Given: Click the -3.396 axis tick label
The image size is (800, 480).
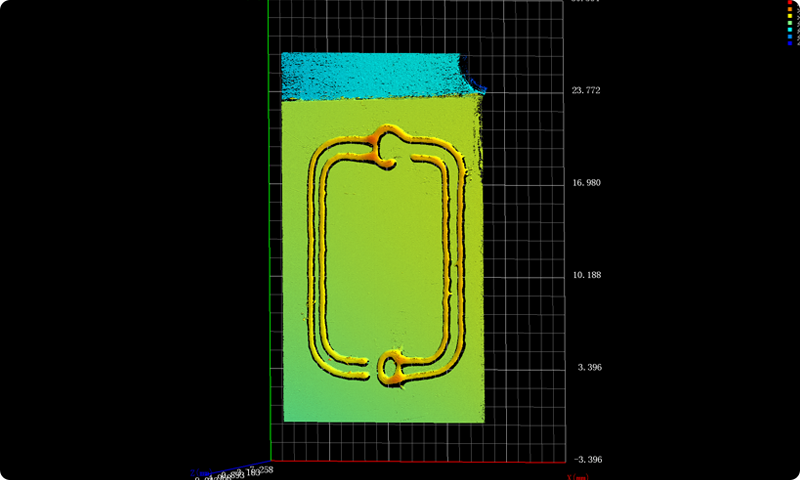Looking at the screenshot, I should pos(585,460).
